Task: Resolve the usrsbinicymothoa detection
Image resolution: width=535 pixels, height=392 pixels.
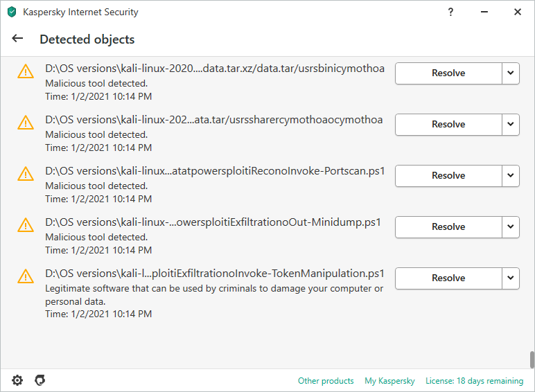Action: pos(448,73)
